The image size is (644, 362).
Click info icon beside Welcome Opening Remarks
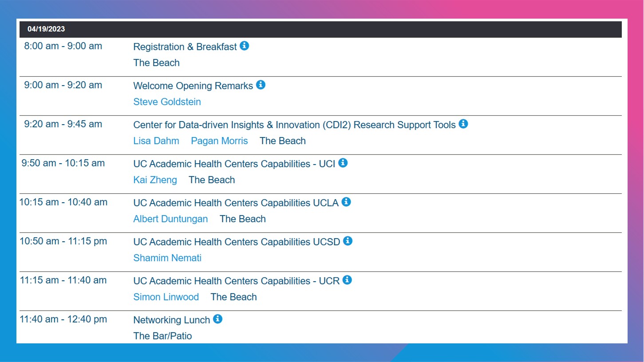(261, 85)
